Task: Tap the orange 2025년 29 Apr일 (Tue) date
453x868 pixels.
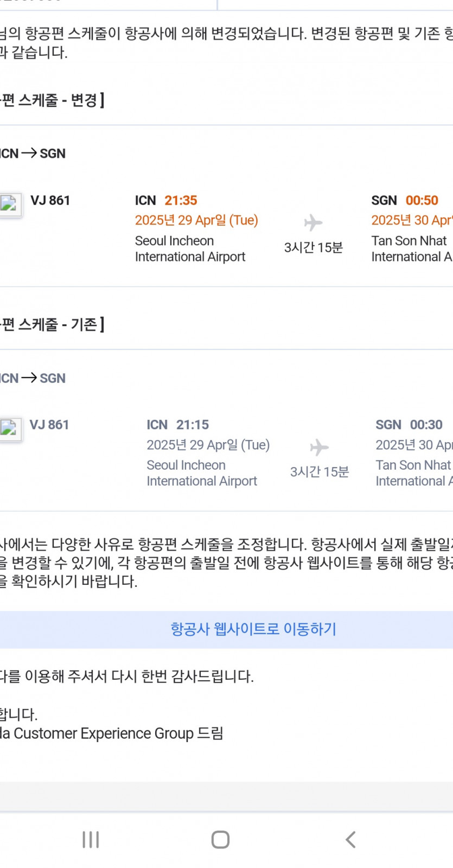Action: (196, 220)
